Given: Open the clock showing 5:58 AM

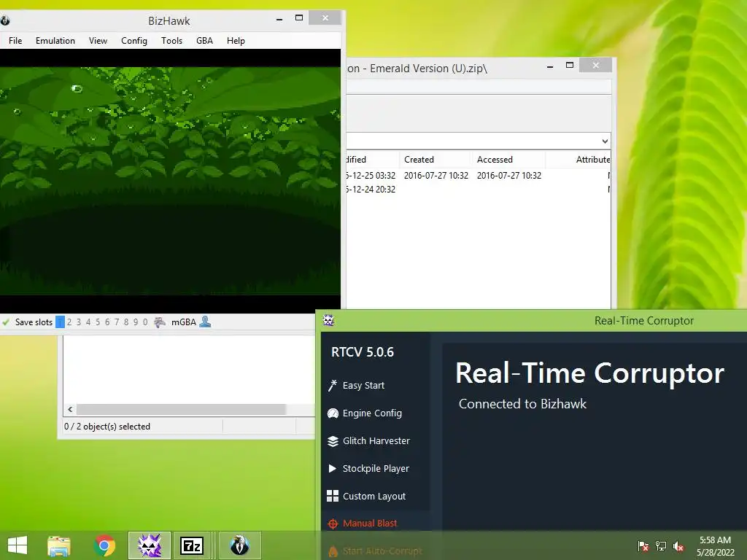Looking at the screenshot, I should [x=715, y=546].
